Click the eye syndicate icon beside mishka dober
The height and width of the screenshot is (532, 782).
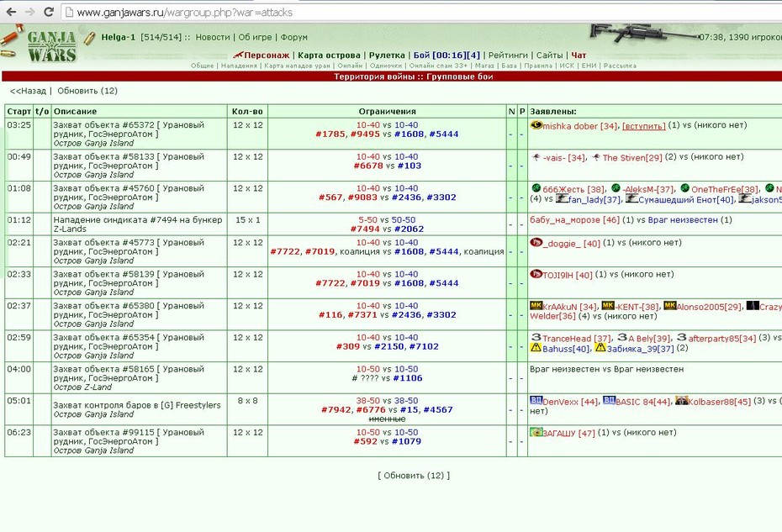(536, 125)
